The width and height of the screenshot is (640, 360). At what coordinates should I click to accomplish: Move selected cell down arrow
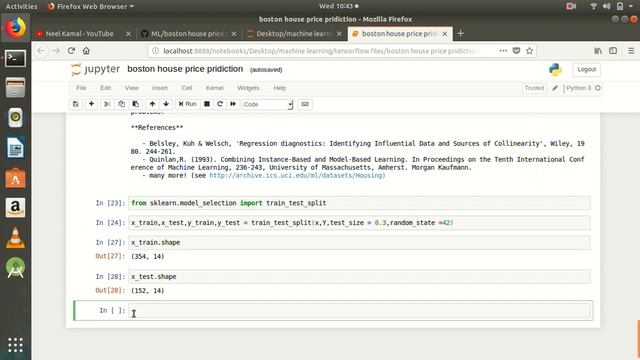coord(166,104)
